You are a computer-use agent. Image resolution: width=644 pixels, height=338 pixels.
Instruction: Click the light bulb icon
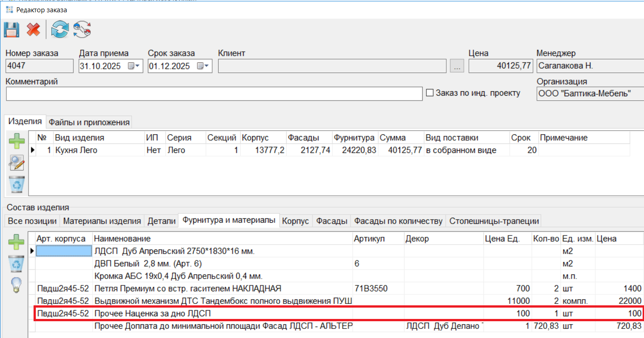(17, 284)
